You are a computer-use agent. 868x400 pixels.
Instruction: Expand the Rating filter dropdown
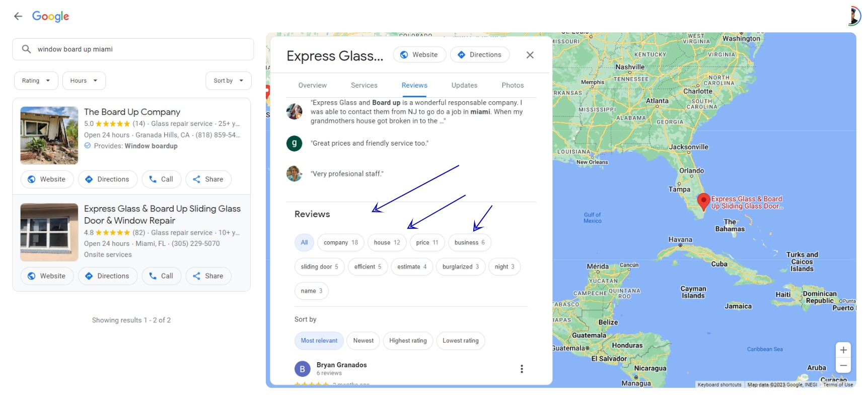[x=36, y=81]
